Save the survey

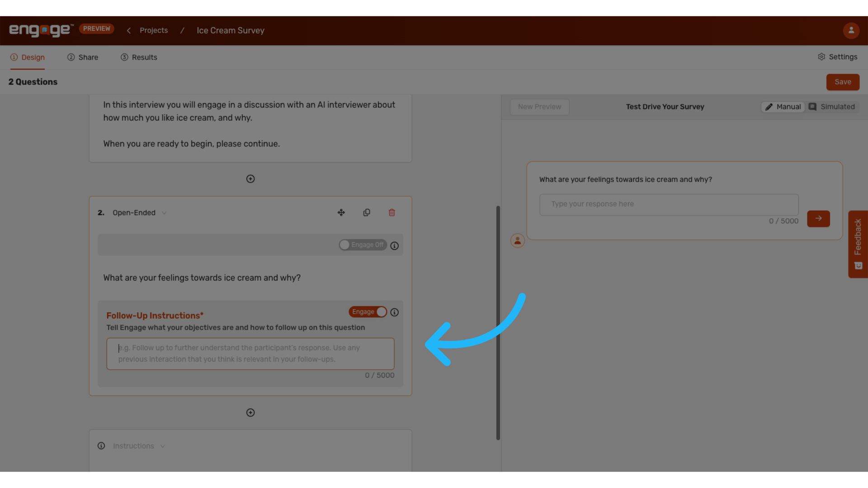click(x=843, y=82)
